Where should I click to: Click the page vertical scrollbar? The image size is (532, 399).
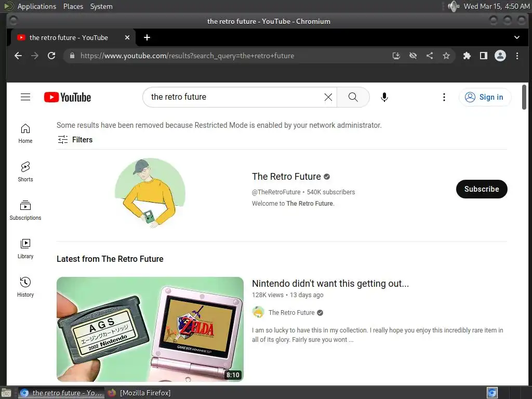point(524,97)
